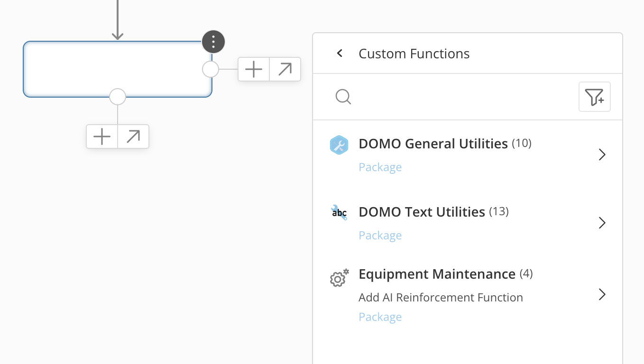
Task: Click the bottom connection point of the node
Action: pyautogui.click(x=118, y=97)
